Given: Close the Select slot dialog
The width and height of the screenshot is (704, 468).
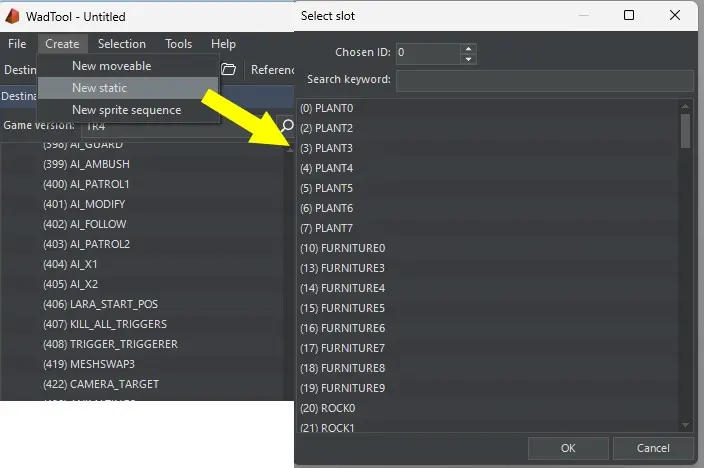Looking at the screenshot, I should coord(676,15).
